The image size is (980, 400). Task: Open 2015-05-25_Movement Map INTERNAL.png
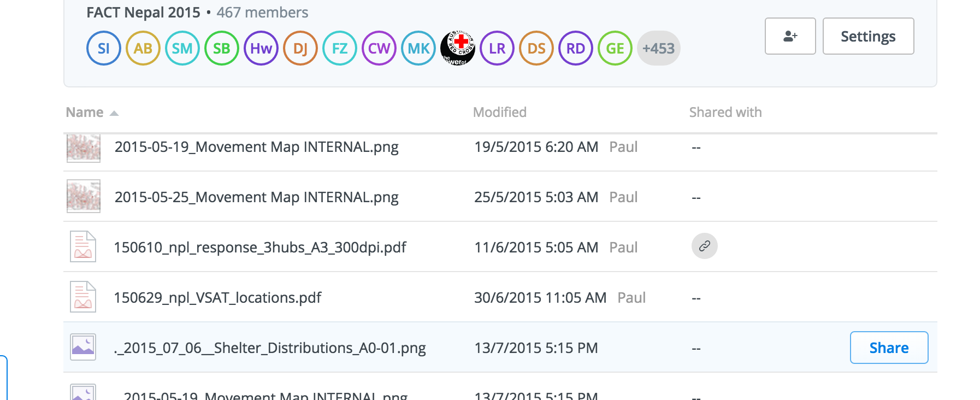[257, 197]
